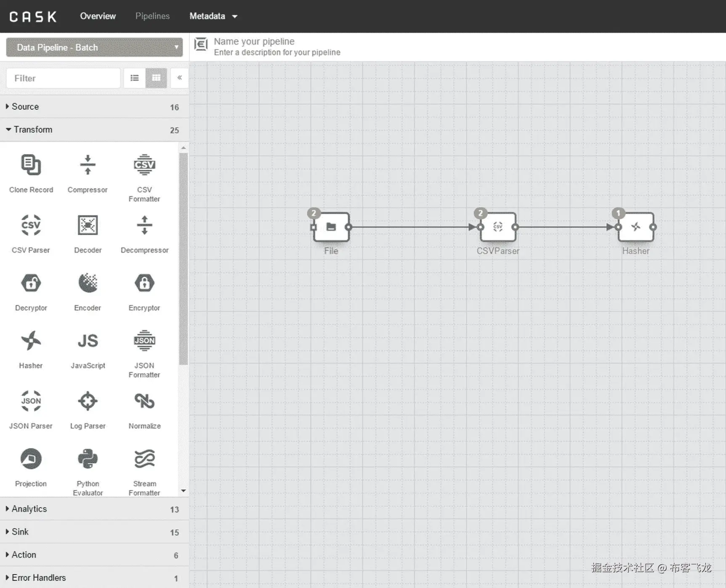Screen dimensions: 726x588
Task: Add the JavaScript transform plugin
Action: (88, 341)
